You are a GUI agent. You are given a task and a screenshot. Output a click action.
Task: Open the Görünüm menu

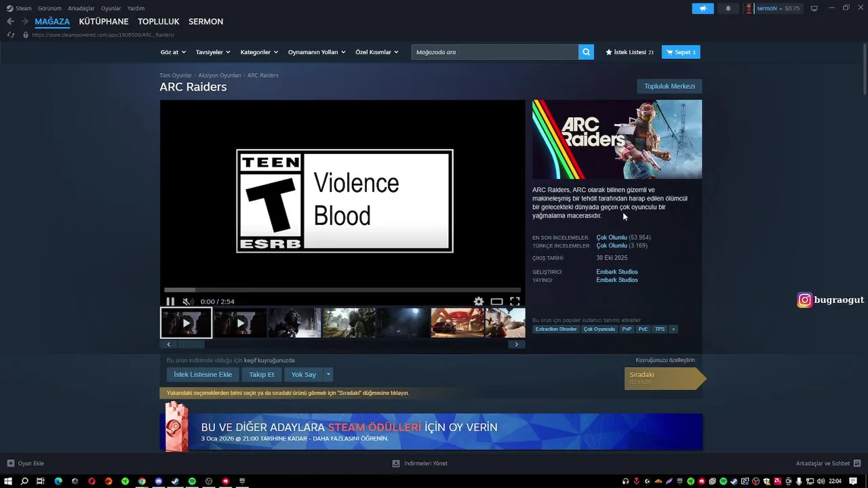[x=50, y=8]
